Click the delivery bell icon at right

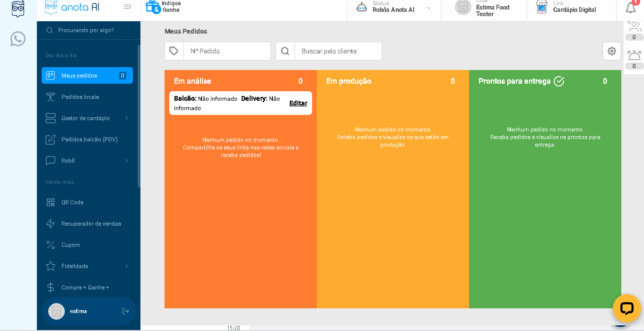[x=634, y=55]
